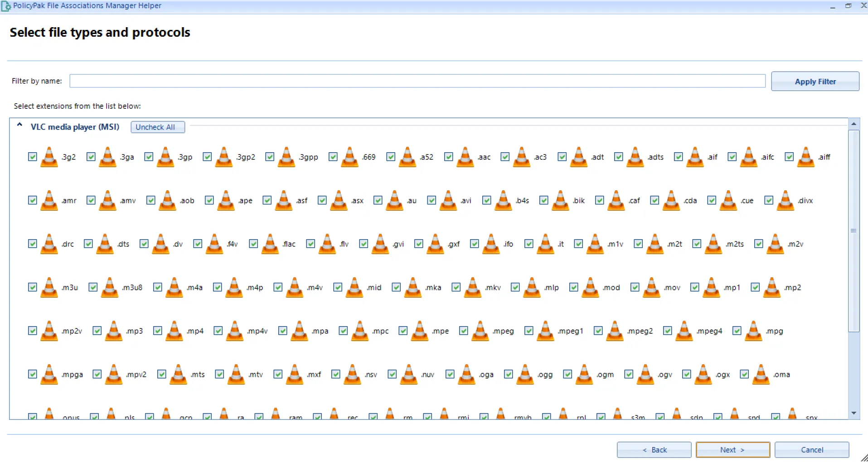Viewport: 868px width, 462px height.
Task: Click the VLC cone icon for .3gp
Action: tap(165, 157)
